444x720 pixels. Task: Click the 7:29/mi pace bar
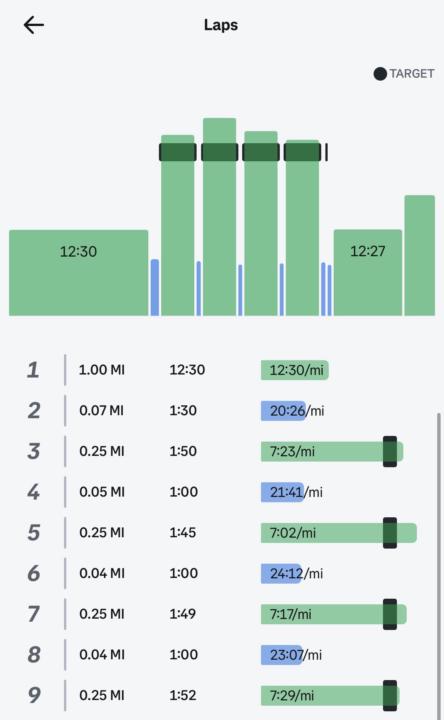[x=330, y=695]
